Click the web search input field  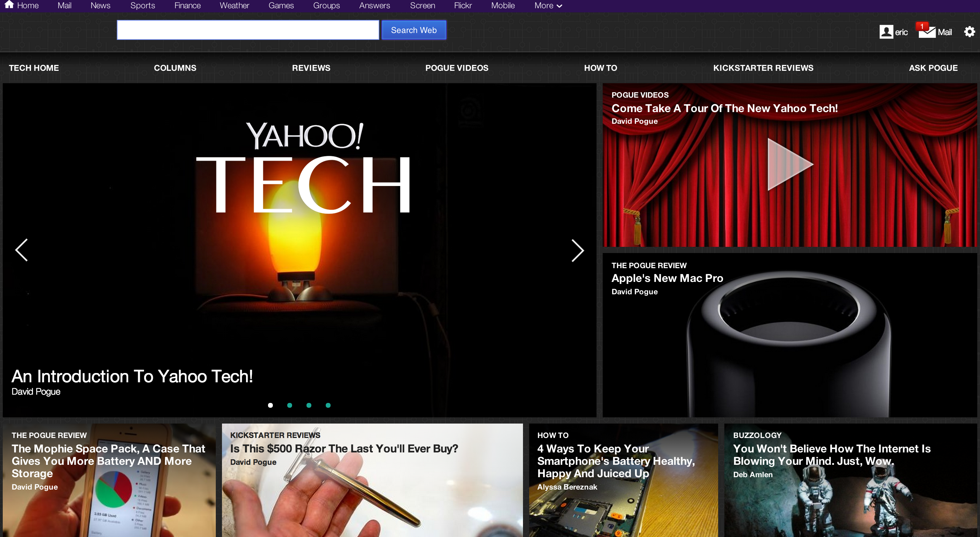click(248, 30)
